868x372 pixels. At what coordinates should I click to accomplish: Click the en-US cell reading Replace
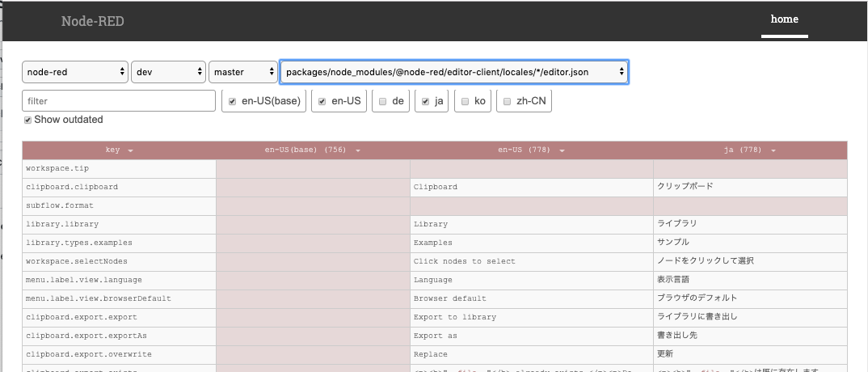[x=532, y=355]
